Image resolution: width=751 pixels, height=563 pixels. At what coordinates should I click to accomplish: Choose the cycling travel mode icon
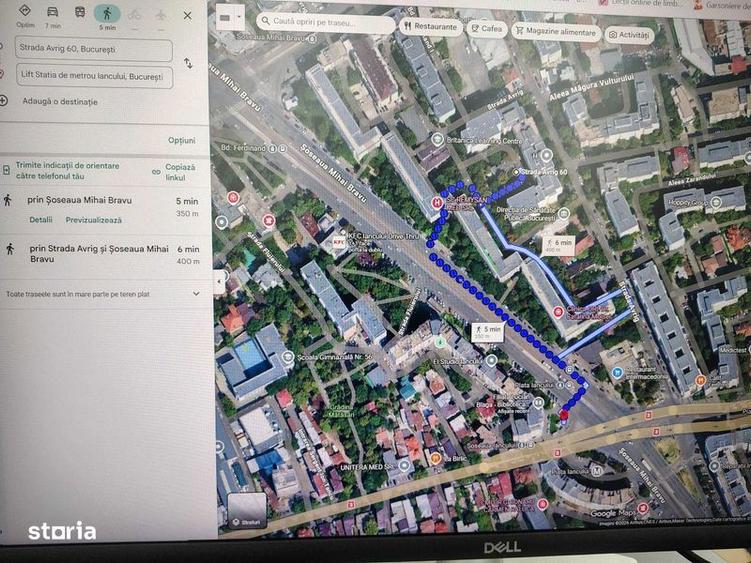coord(135,14)
